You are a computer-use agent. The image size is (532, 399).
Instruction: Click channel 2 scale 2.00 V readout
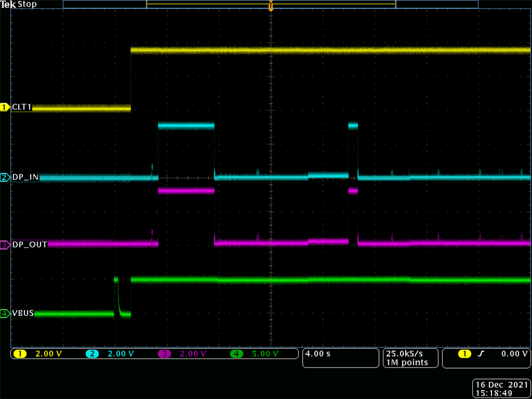(121, 354)
